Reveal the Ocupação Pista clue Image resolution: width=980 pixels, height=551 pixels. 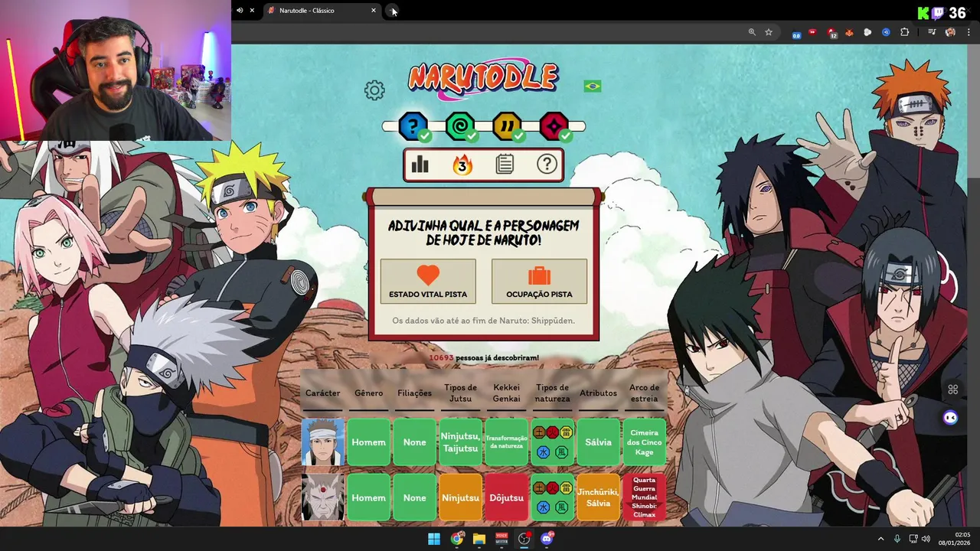539,281
